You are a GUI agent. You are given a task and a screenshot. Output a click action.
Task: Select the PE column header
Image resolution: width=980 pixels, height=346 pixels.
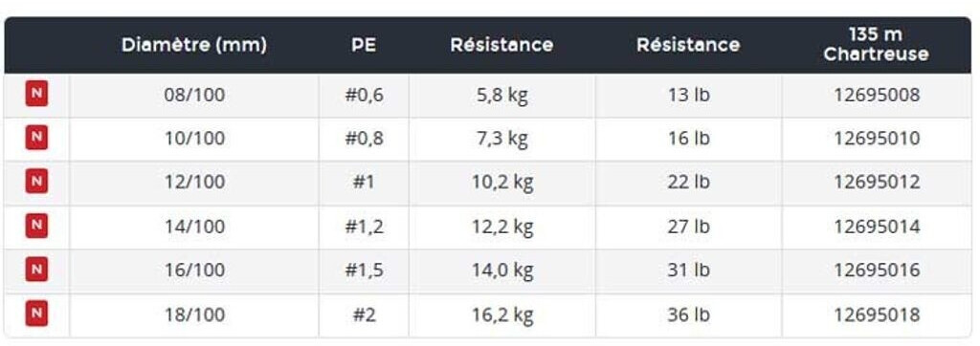tap(364, 45)
